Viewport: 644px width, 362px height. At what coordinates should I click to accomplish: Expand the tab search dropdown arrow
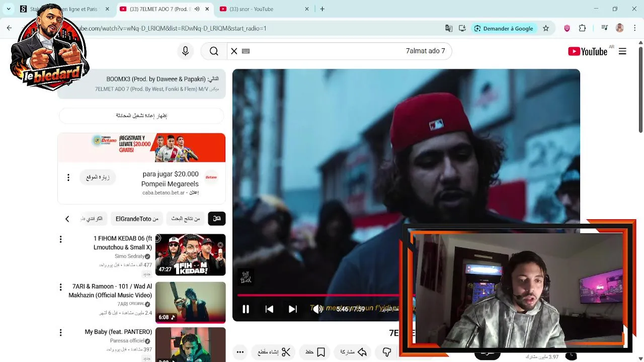click(x=9, y=9)
